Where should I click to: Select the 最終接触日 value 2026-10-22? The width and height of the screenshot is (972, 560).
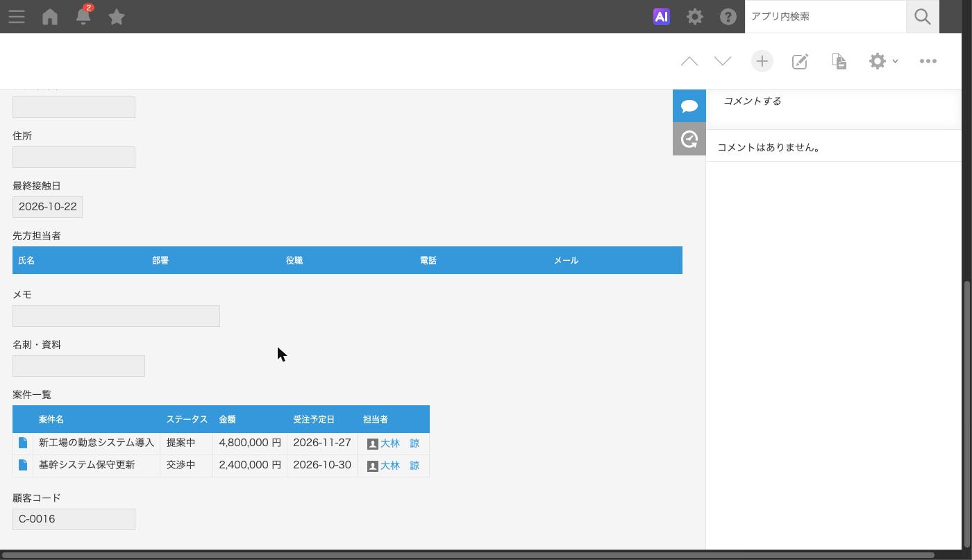coord(47,207)
